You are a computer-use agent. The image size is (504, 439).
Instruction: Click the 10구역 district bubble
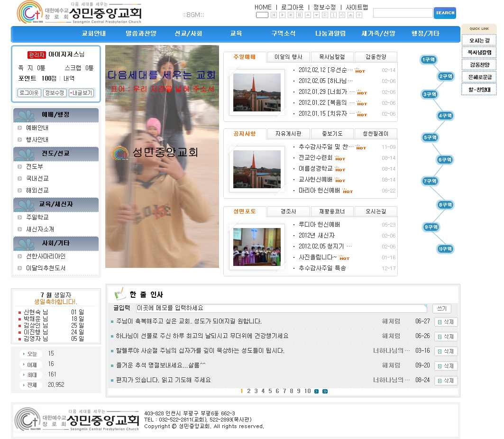click(x=445, y=249)
